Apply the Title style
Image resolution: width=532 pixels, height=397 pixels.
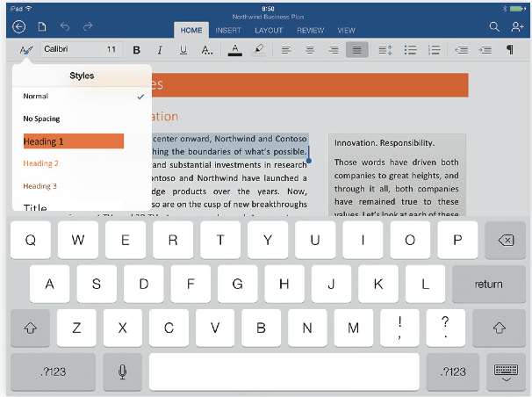(82, 206)
